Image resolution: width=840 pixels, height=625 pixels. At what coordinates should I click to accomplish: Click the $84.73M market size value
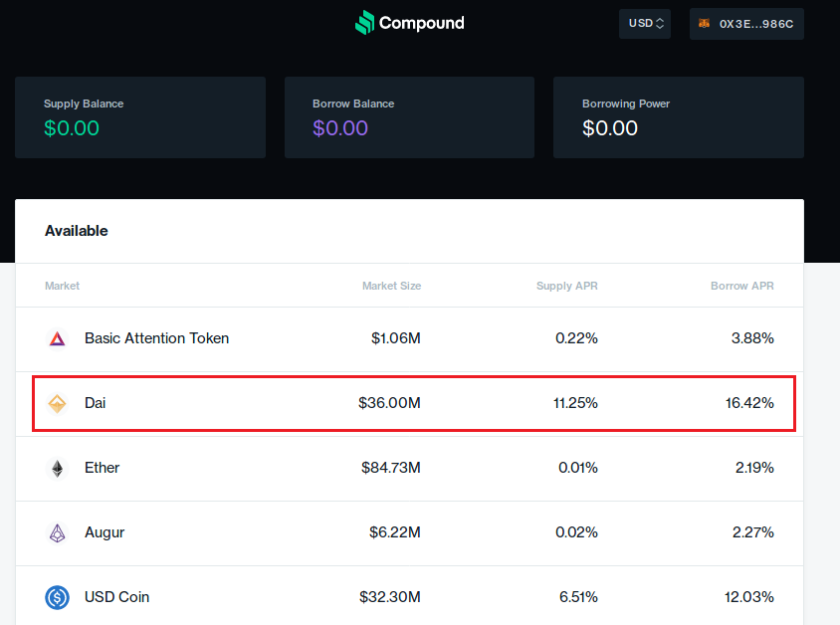[391, 468]
